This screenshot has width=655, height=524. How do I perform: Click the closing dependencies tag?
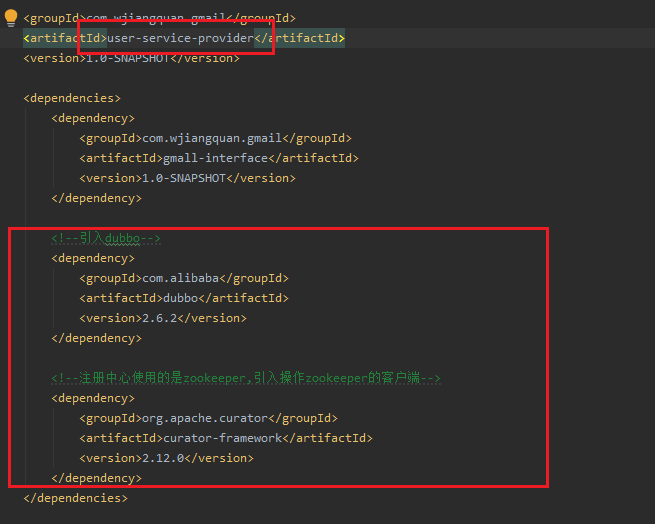tap(76, 498)
